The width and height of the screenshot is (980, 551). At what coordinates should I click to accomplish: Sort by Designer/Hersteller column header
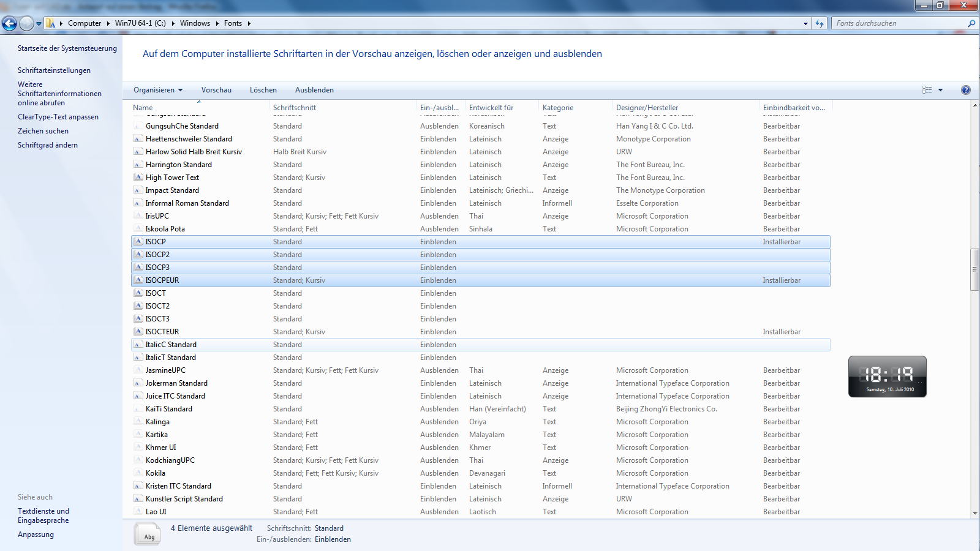click(x=685, y=108)
